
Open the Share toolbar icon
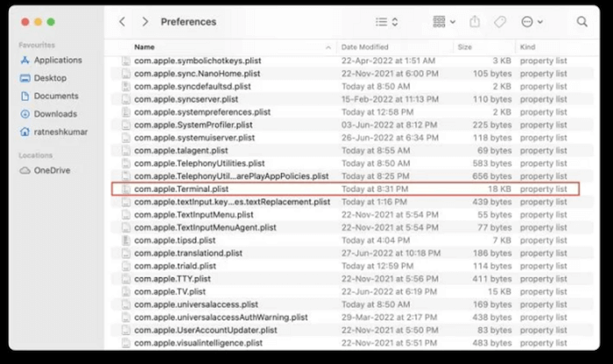click(x=476, y=21)
